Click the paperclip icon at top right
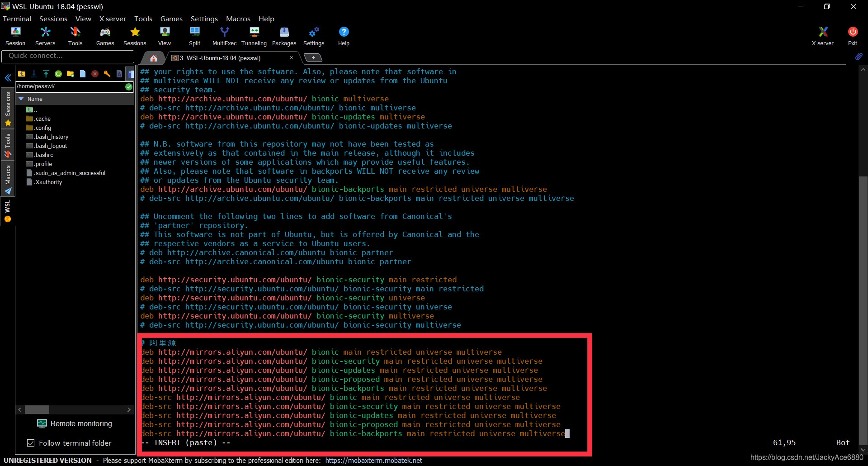The width and height of the screenshot is (868, 466). (x=859, y=57)
